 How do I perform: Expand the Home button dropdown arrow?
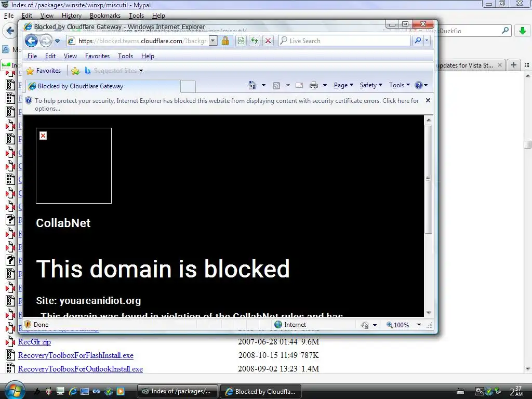pyautogui.click(x=263, y=85)
